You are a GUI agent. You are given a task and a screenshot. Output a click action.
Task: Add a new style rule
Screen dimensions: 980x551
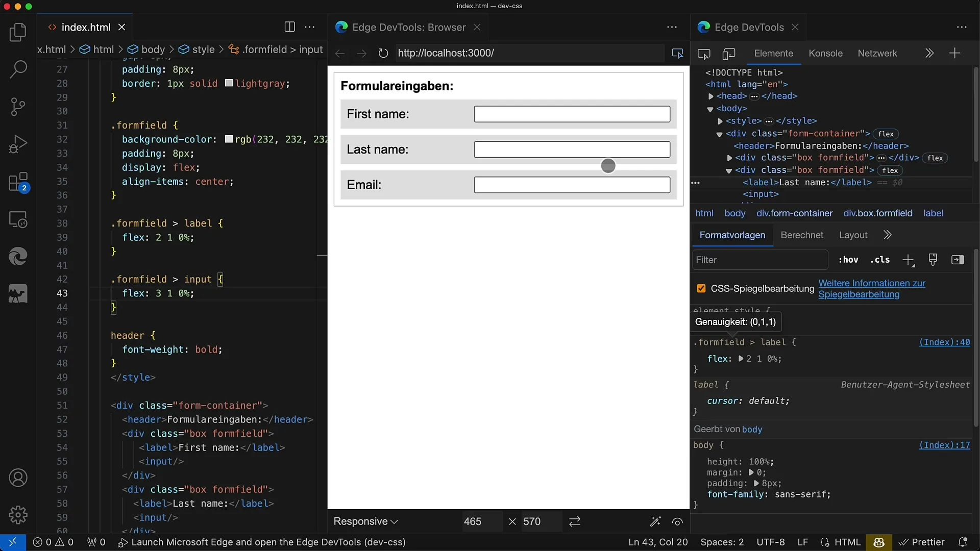point(908,260)
